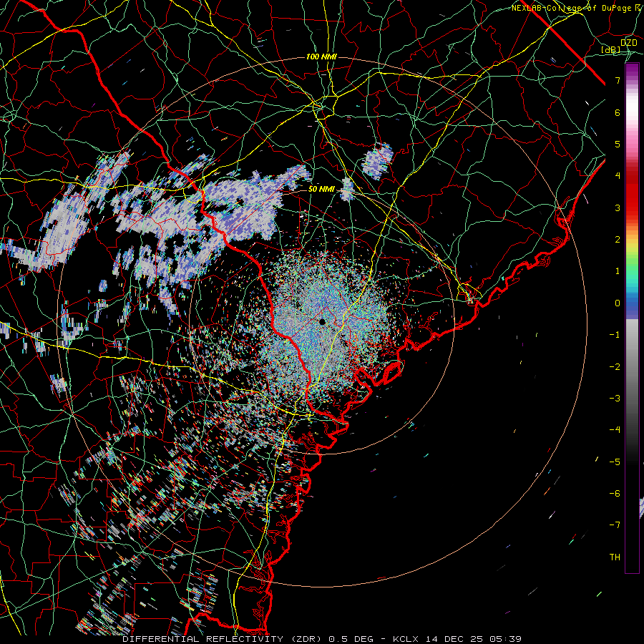Click the "100 NMI" range ring label
The image size is (644, 644).
(x=321, y=57)
